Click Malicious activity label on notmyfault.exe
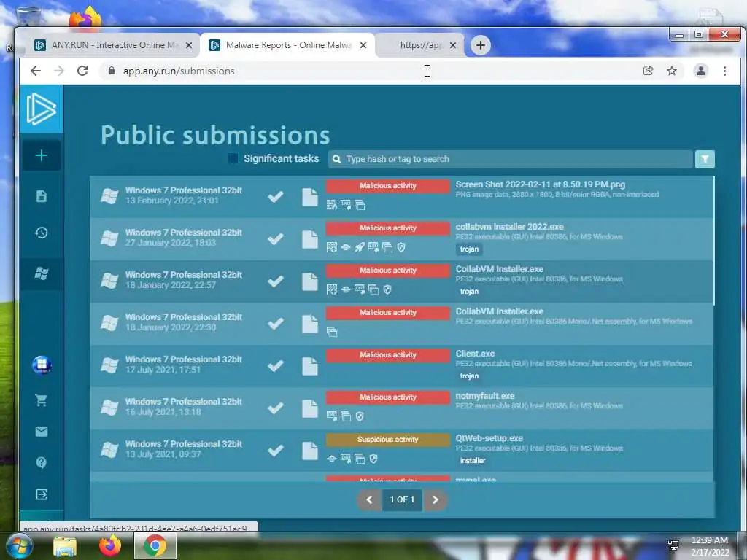 pos(388,397)
